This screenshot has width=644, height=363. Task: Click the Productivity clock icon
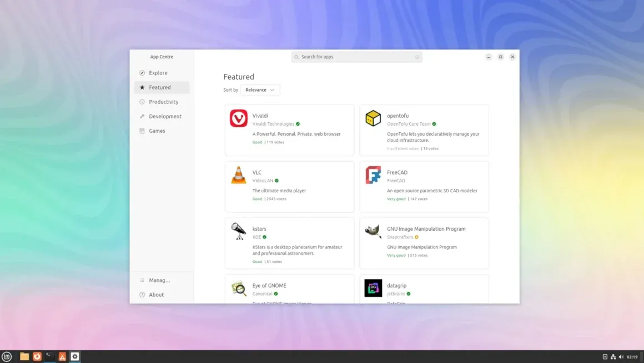(142, 102)
